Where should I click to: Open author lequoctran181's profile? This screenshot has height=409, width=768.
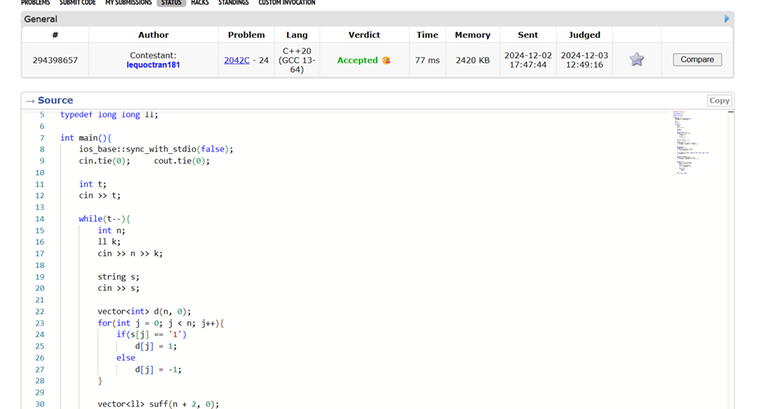pyautogui.click(x=155, y=65)
